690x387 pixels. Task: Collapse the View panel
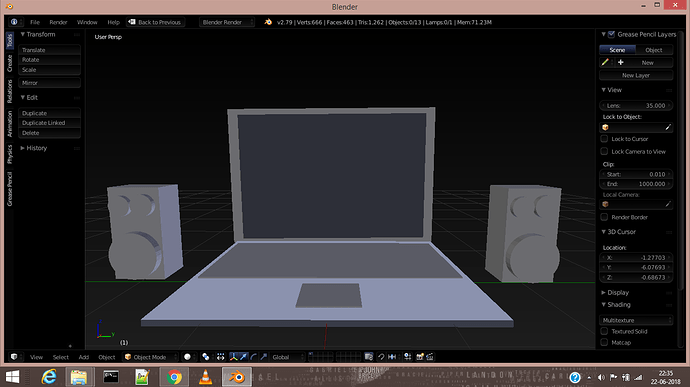(604, 90)
